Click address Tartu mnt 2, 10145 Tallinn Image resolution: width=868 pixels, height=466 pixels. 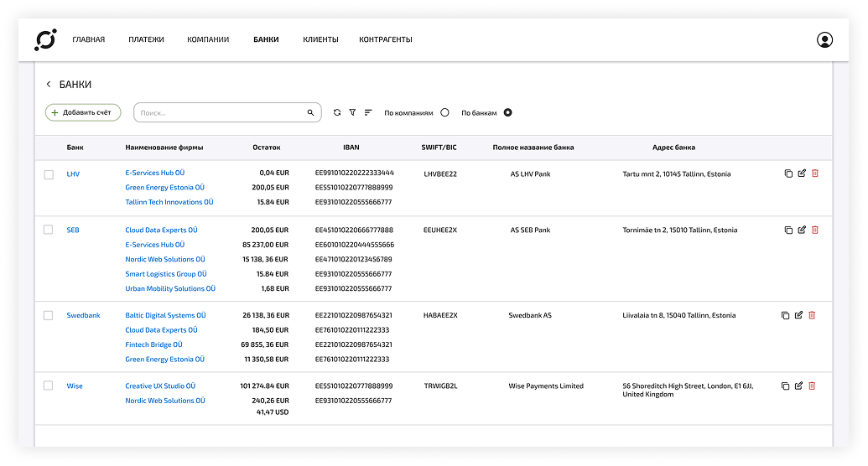[677, 173]
